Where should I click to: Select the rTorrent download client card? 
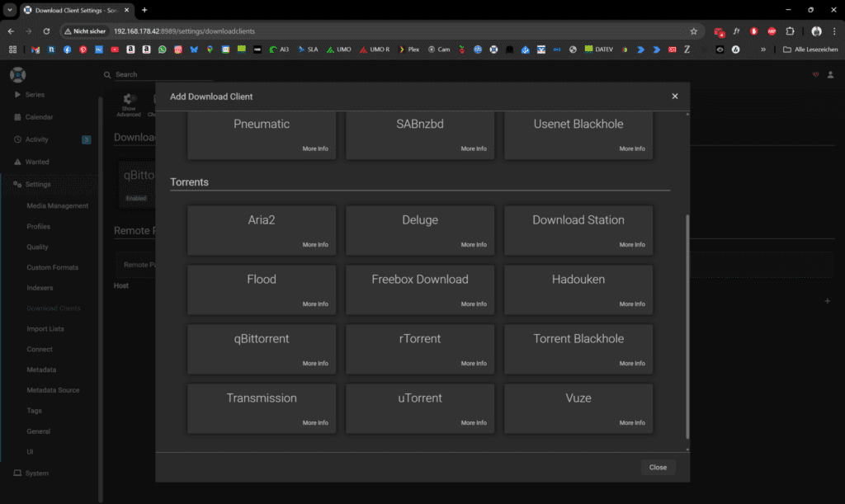[420, 348]
